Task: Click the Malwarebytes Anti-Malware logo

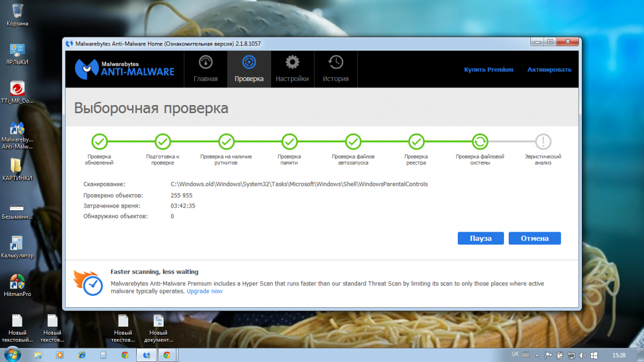Action: click(x=125, y=69)
